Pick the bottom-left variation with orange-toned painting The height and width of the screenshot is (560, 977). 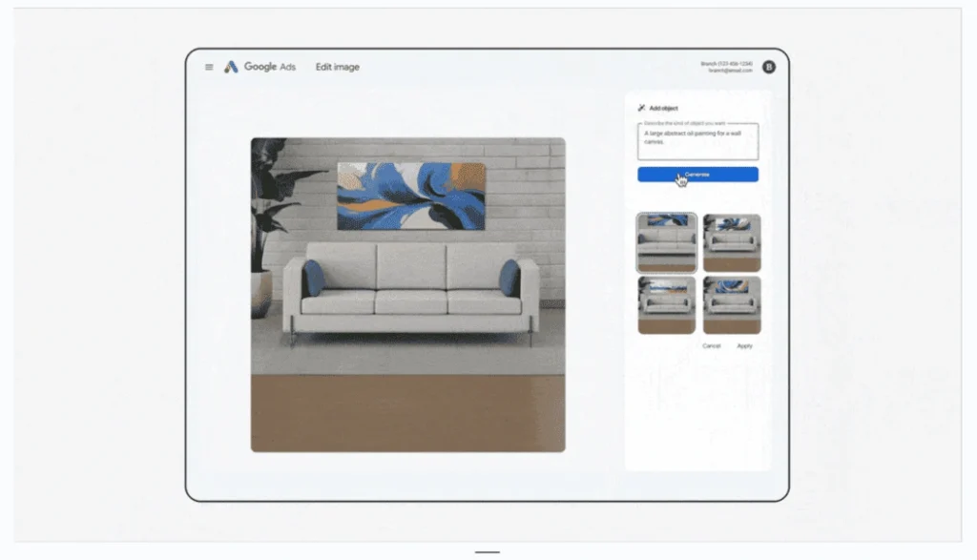667,304
